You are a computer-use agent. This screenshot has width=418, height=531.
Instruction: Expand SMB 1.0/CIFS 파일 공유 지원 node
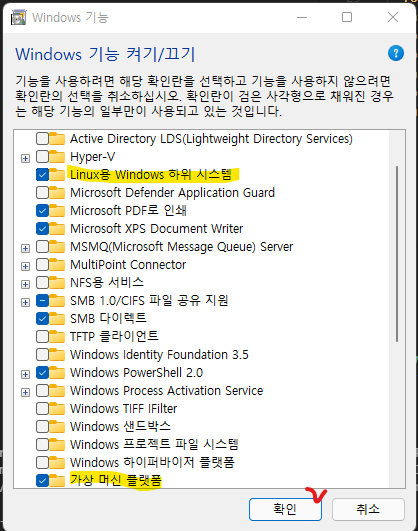coord(25,302)
